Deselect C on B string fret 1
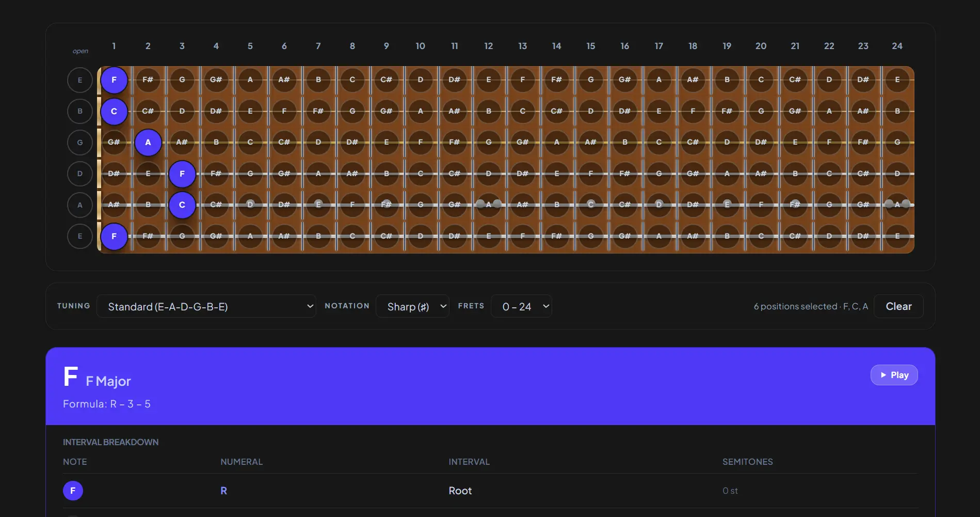This screenshot has height=517, width=980. (114, 111)
